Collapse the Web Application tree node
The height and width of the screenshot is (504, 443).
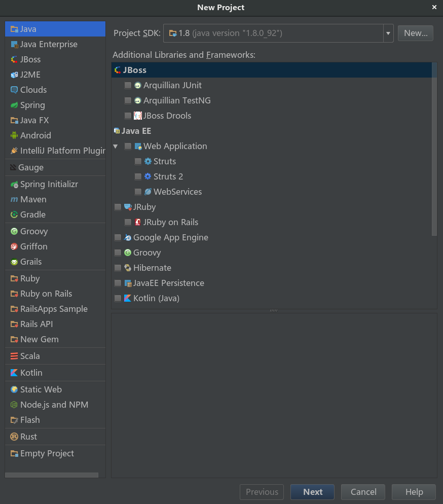pyautogui.click(x=116, y=146)
